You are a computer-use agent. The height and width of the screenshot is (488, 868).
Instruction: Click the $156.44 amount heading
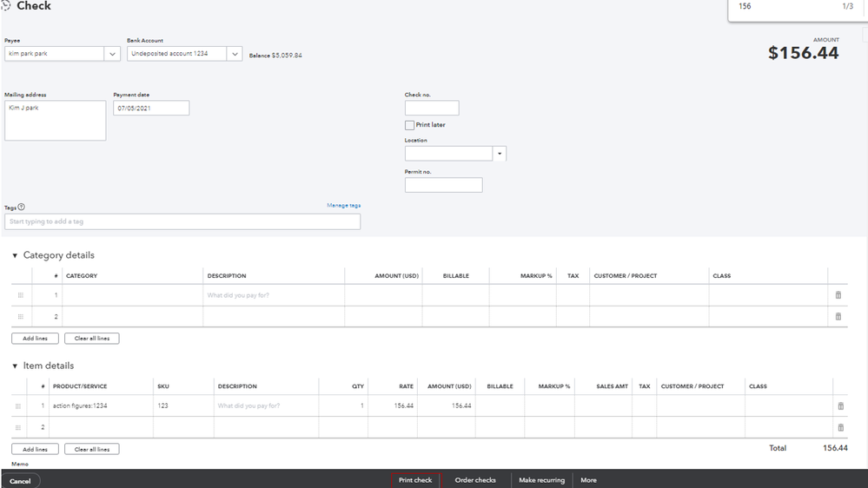(803, 53)
